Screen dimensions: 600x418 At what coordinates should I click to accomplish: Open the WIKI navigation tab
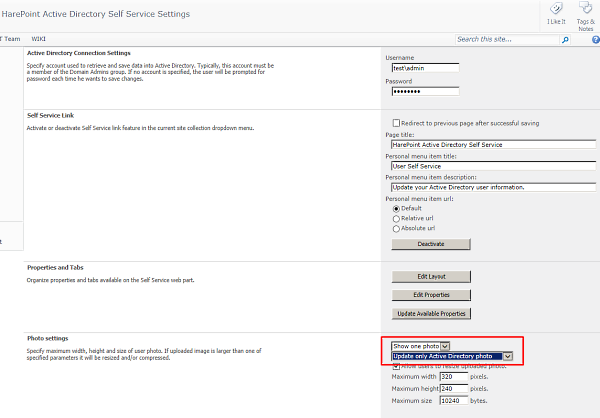(39, 39)
